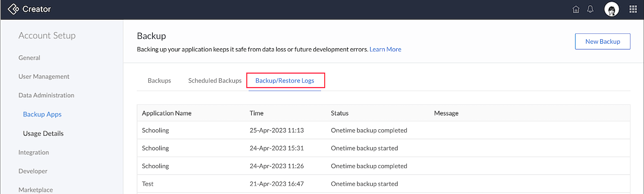Select Schooling row dated 24-Apr-2023 11:26

383,166
